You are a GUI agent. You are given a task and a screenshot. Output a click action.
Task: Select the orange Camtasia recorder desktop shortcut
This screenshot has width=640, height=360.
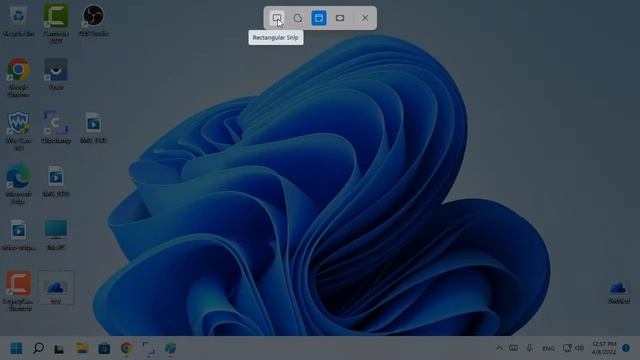[x=18, y=291]
